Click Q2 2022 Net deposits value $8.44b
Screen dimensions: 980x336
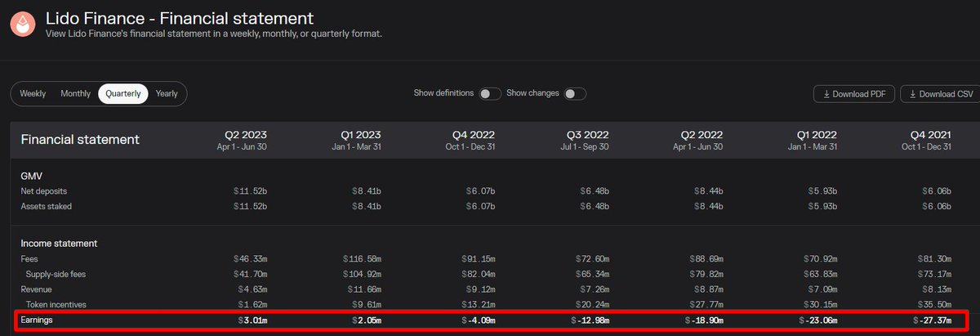[x=709, y=190]
